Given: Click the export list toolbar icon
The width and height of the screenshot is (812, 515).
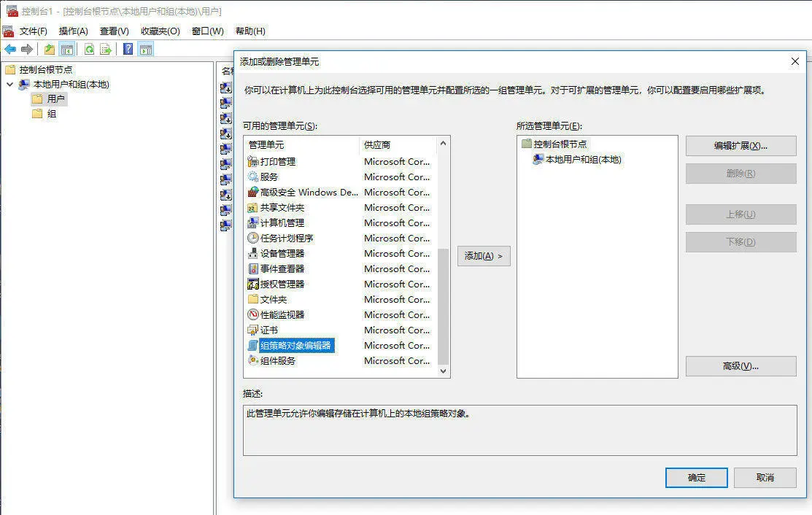Looking at the screenshot, I should click(106, 49).
